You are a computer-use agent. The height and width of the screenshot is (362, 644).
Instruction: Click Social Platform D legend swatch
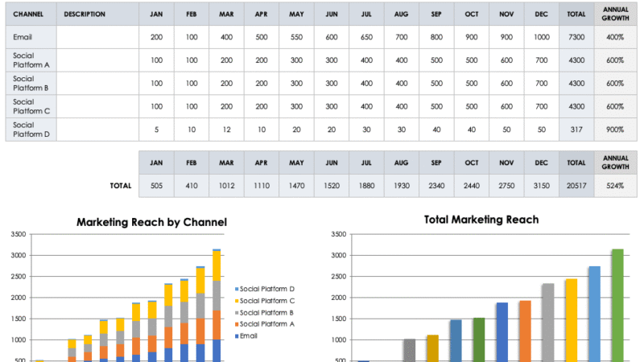237,289
